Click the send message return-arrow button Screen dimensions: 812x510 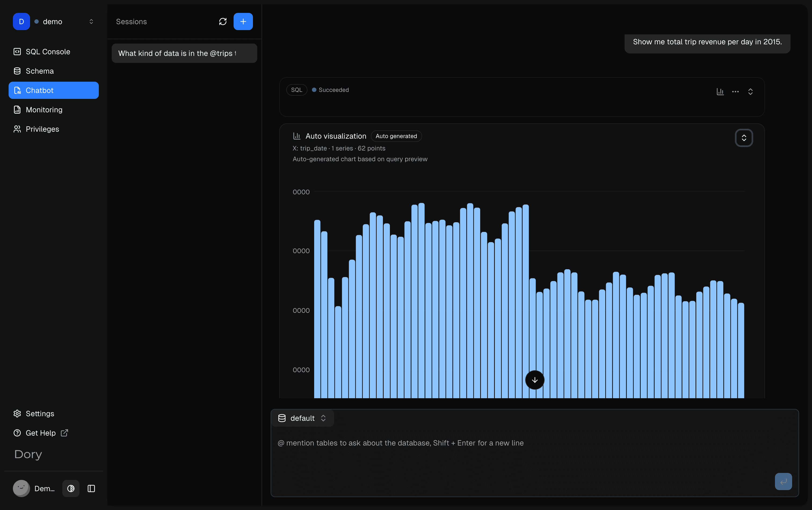coord(783,481)
